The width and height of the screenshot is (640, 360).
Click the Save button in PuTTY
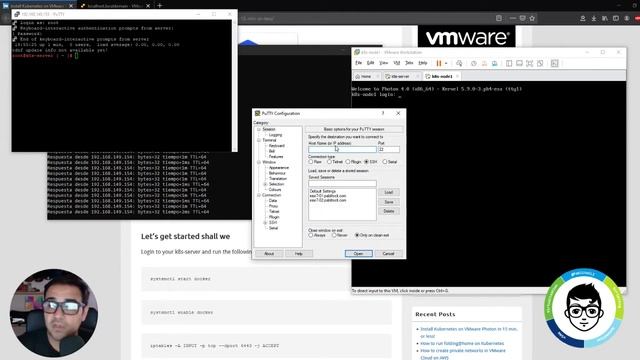click(389, 202)
